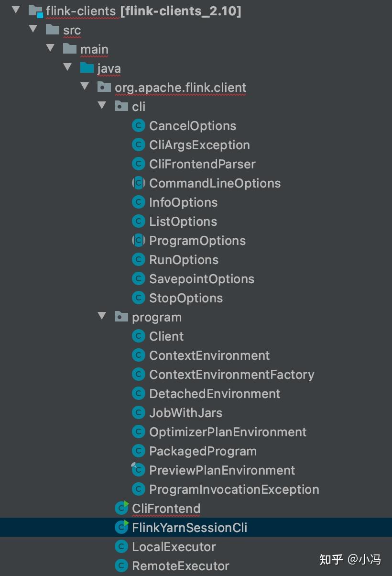The image size is (392, 576).
Task: Collapse the org.apache.flink.client package arrow
Action: [x=85, y=87]
